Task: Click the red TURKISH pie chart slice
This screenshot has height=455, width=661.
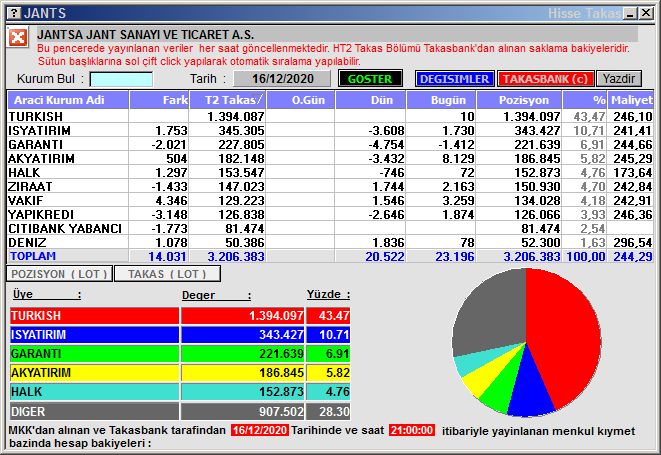Action: tap(565, 333)
